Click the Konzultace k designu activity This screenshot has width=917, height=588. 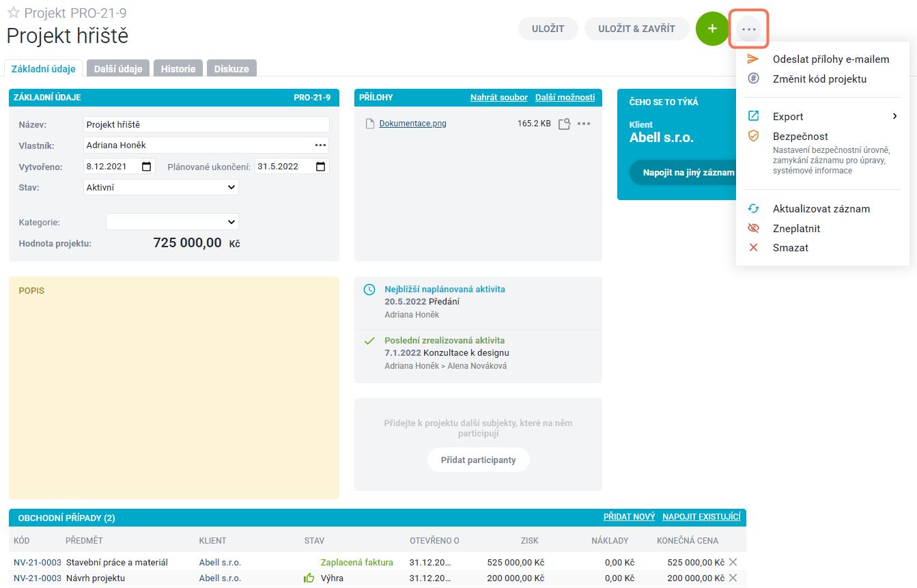click(x=447, y=353)
